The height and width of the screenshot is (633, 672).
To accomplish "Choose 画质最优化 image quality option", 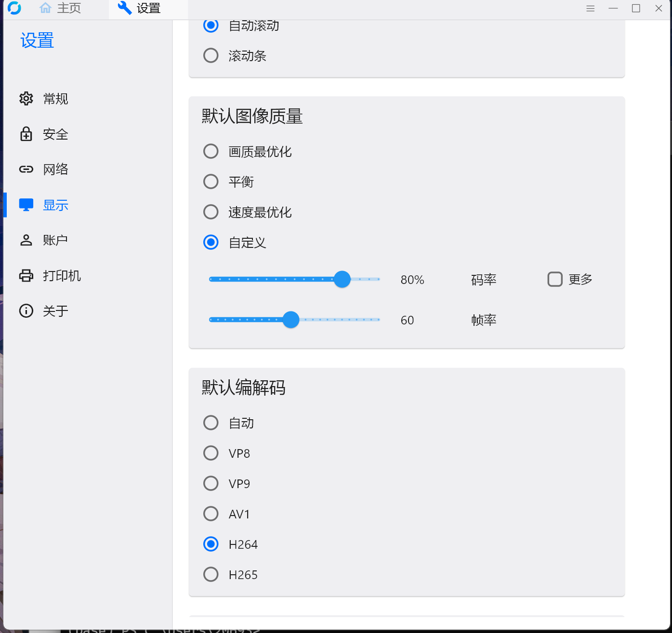I will (x=211, y=151).
